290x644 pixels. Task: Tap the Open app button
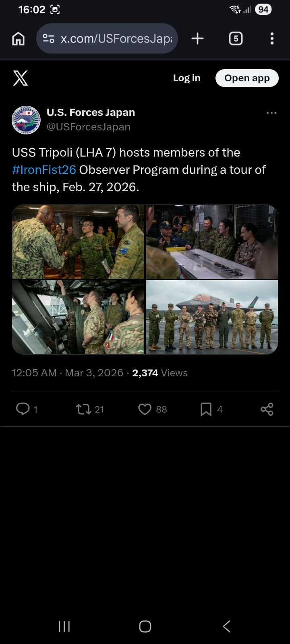point(247,78)
